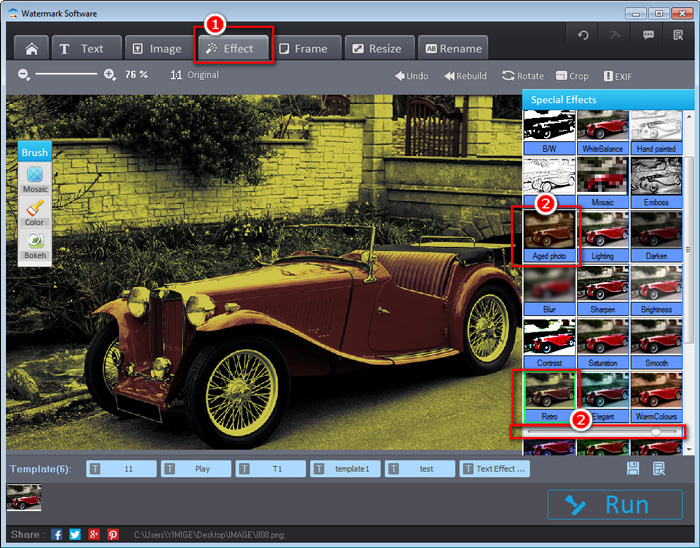
Task: Choose the Bokeh brush tool
Action: click(35, 245)
